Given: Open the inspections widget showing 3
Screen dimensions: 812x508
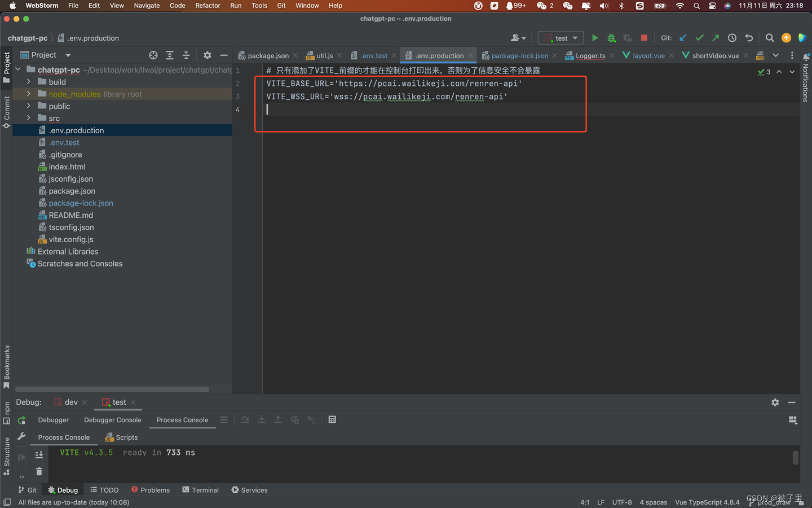Looking at the screenshot, I should pos(764,72).
